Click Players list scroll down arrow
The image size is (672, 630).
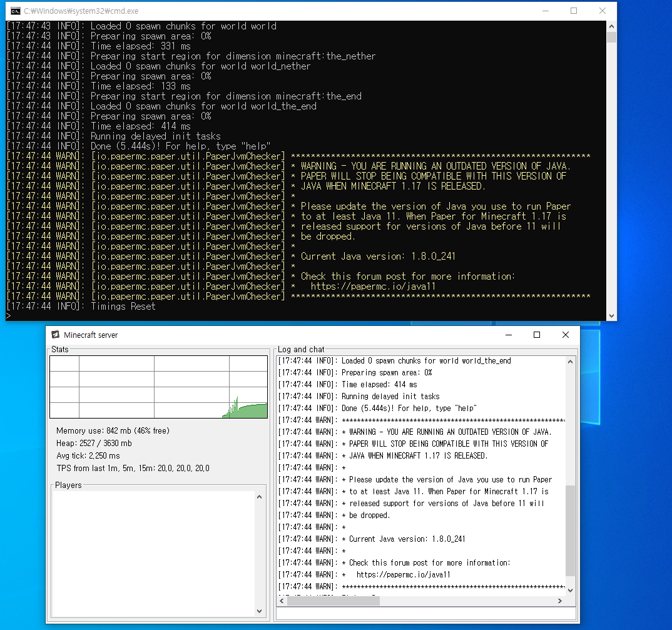pyautogui.click(x=259, y=611)
